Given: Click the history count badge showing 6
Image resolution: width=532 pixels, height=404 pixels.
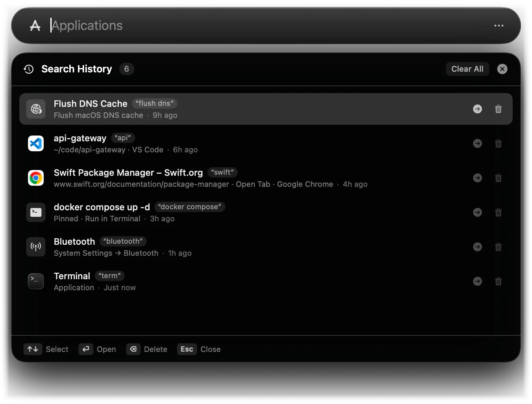Looking at the screenshot, I should tap(126, 69).
